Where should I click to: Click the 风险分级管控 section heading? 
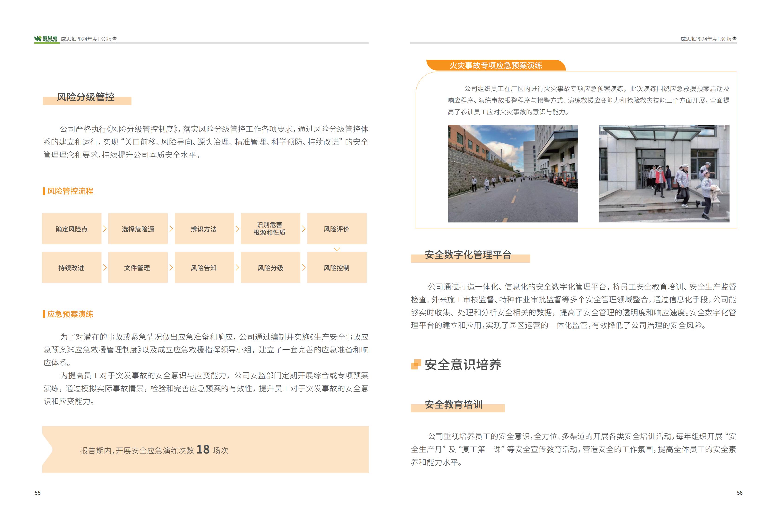[86, 97]
